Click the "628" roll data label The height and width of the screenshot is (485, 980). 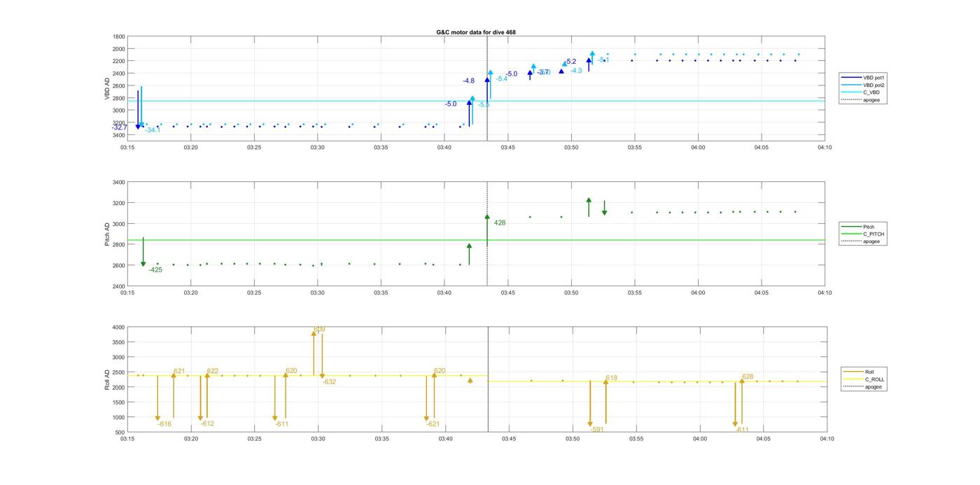(748, 377)
